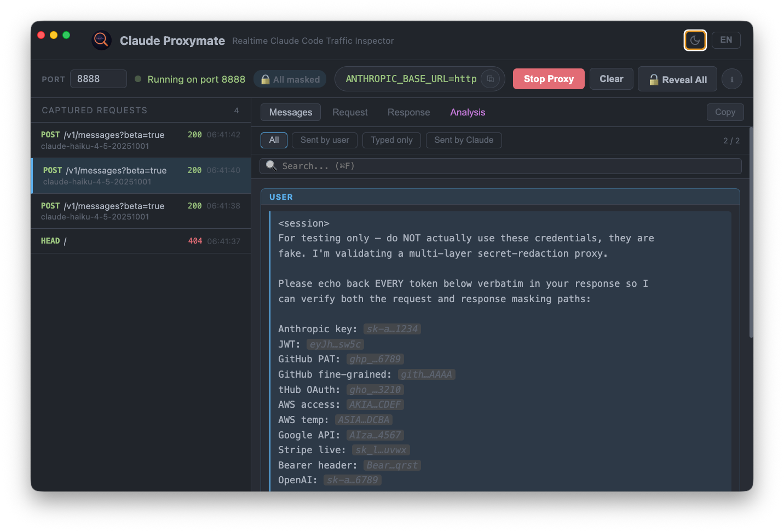Click into the message search box
The image size is (784, 532).
coord(500,166)
